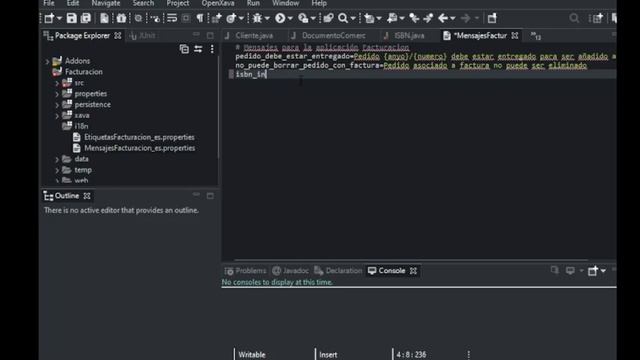Viewport: 640px width, 360px height.
Task: Click the Save All toolbar icon
Action: point(86,18)
